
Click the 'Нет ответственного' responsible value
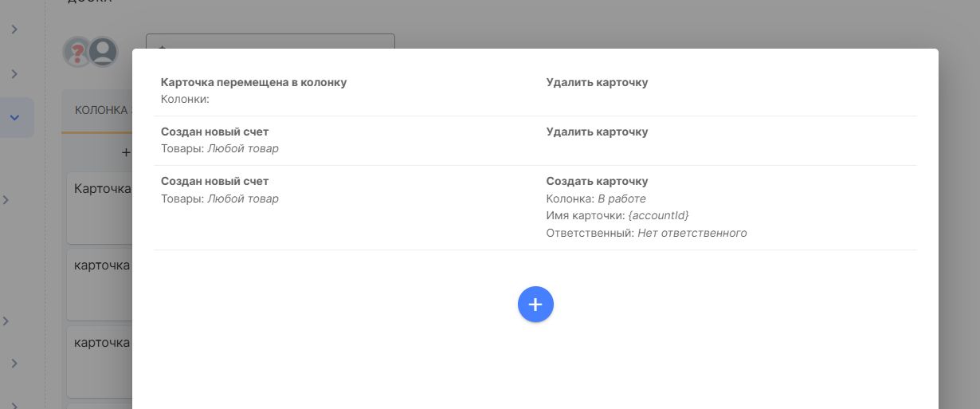692,234
